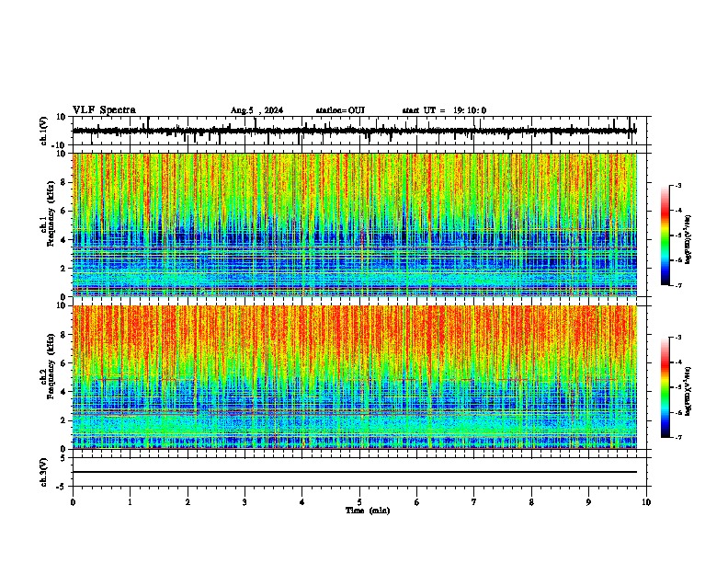Click the 'station=OUJ' label
728x563 pixels.
pos(340,110)
